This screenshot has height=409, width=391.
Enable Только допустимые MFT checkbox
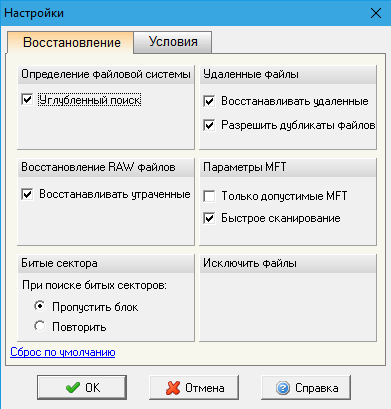pyautogui.click(x=209, y=196)
